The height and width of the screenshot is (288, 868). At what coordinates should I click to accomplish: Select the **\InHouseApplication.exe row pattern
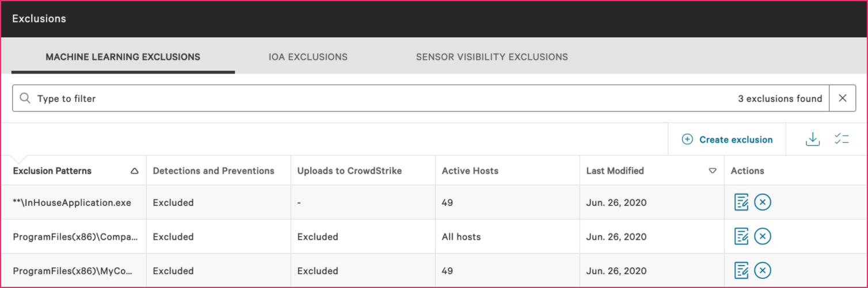pyautogui.click(x=72, y=202)
